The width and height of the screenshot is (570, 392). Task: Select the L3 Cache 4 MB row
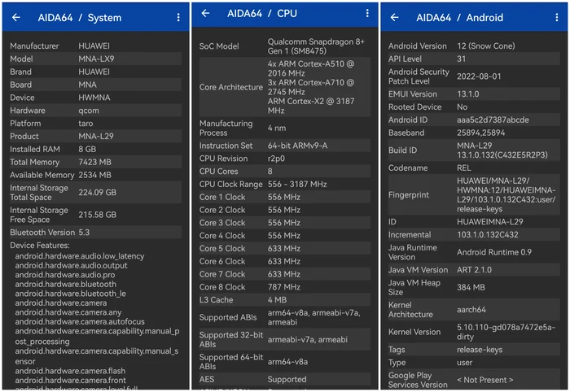285,300
